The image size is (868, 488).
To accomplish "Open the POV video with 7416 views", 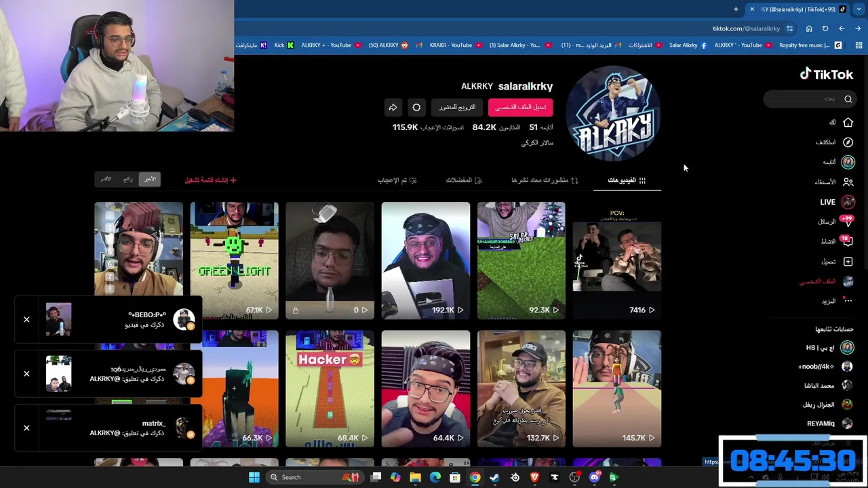I will [x=616, y=260].
